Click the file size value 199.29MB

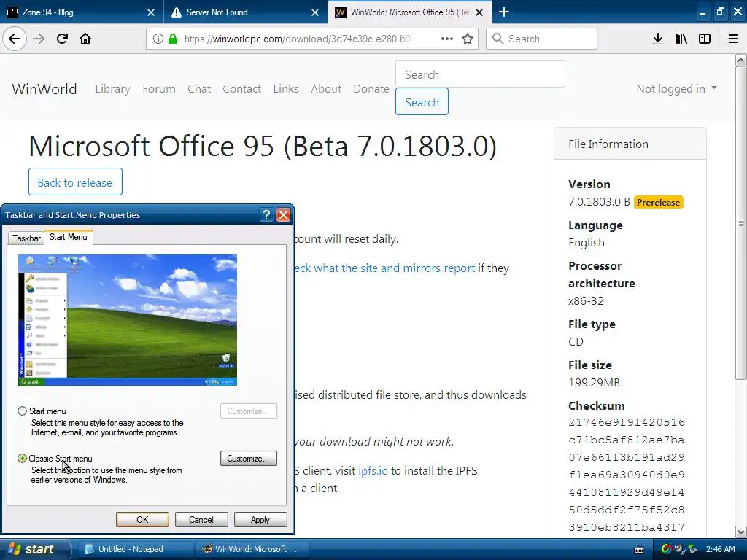[x=594, y=382]
